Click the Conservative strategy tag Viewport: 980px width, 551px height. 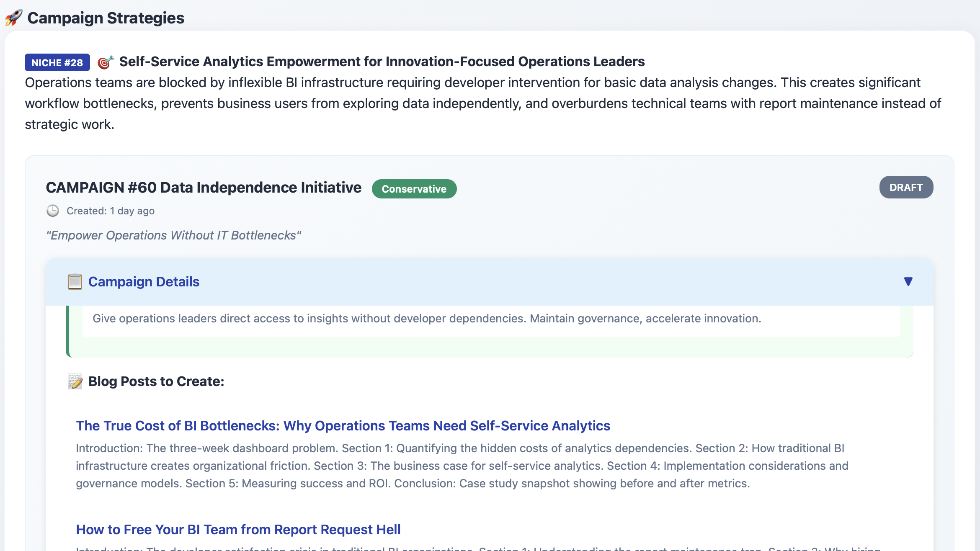(414, 189)
